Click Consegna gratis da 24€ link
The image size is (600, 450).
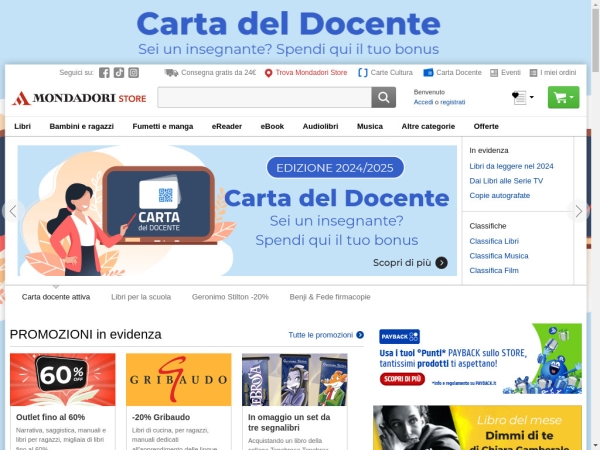pyautogui.click(x=218, y=72)
